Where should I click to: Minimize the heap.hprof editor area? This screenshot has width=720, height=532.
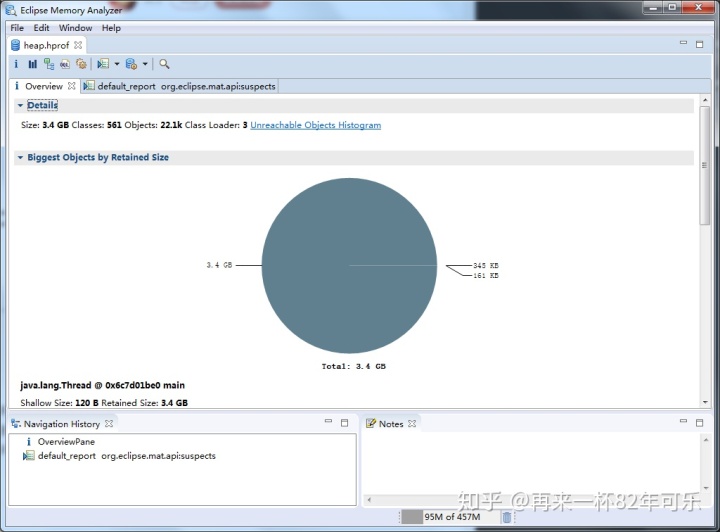pos(683,43)
